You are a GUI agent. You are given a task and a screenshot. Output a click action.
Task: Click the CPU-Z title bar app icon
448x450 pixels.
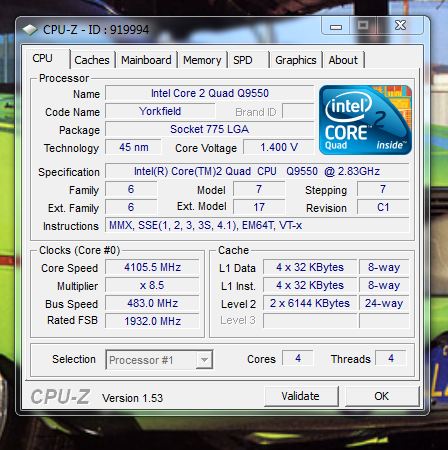30,30
